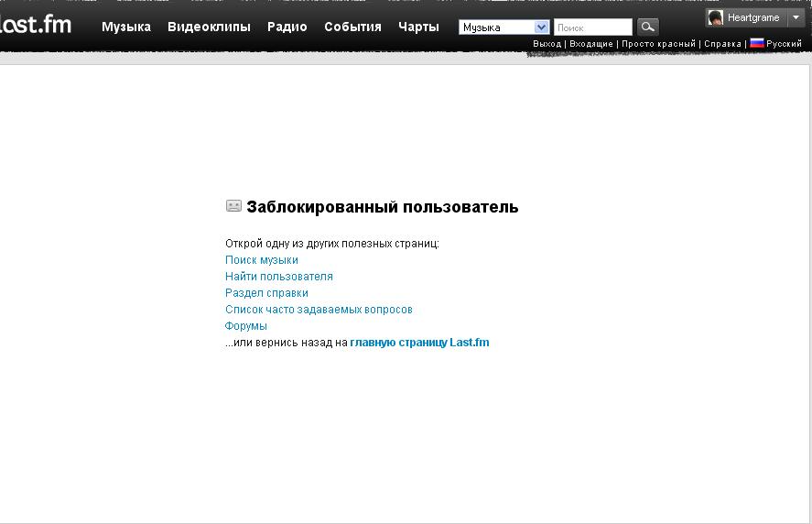This screenshot has height=524, width=812.
Task: Click the sad face blocked-user icon
Action: click(x=233, y=206)
